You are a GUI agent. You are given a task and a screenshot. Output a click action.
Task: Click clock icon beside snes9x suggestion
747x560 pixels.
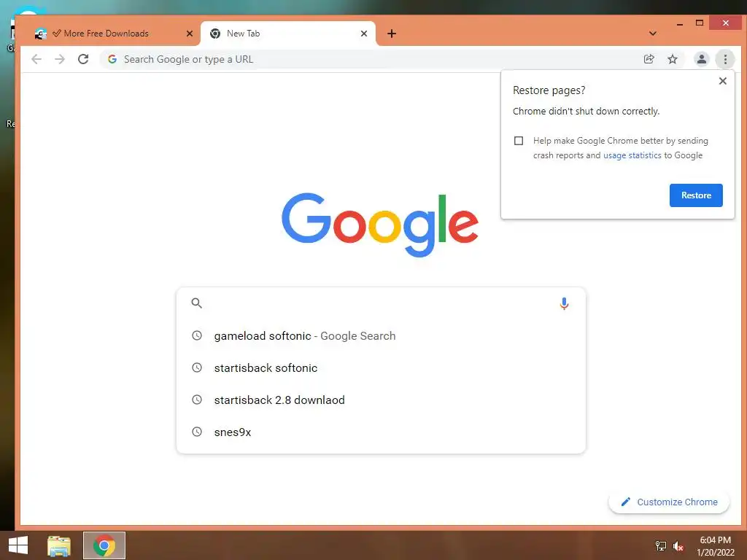(x=197, y=432)
